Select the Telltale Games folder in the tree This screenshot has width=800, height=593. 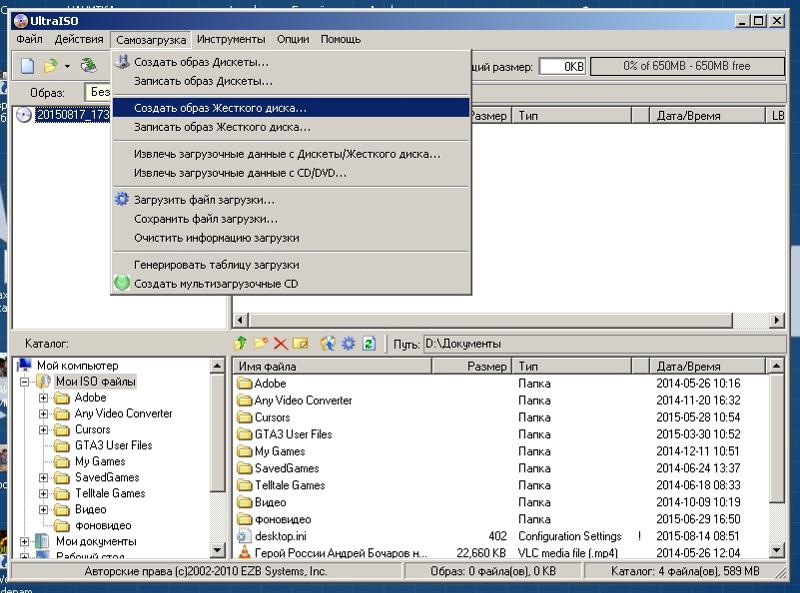click(109, 494)
